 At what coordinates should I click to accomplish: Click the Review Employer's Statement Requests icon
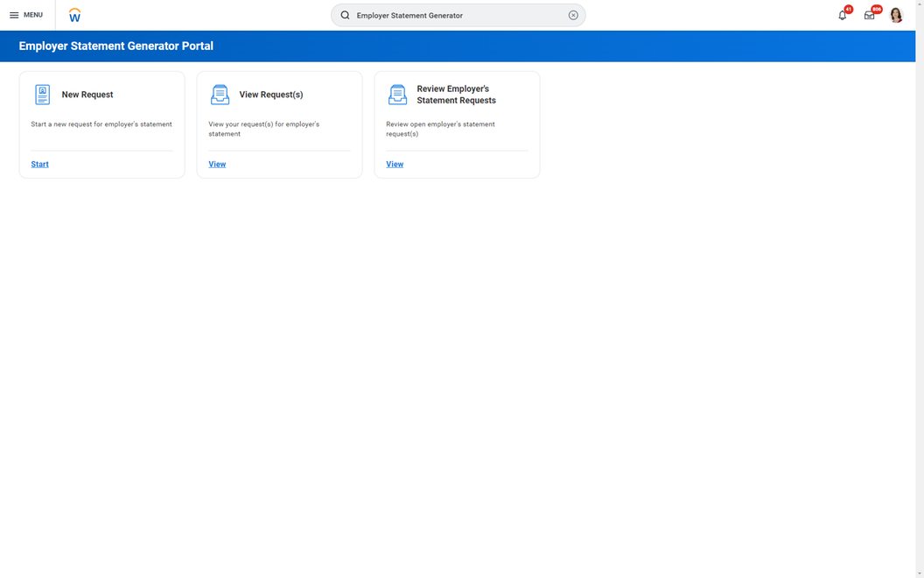click(396, 94)
